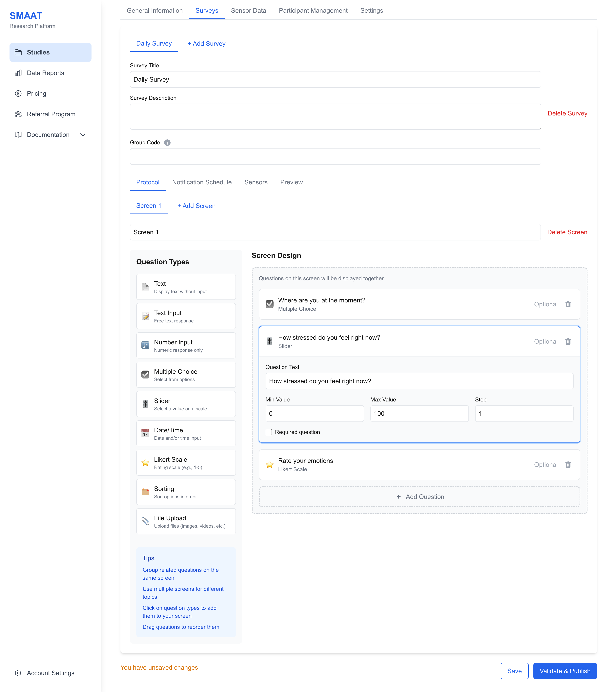Click the + Add Screen tab
This screenshot has width=616, height=692.
click(196, 206)
